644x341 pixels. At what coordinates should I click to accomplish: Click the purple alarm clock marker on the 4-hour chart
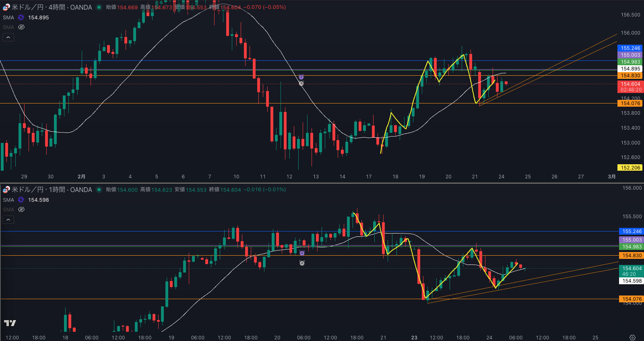tap(301, 77)
